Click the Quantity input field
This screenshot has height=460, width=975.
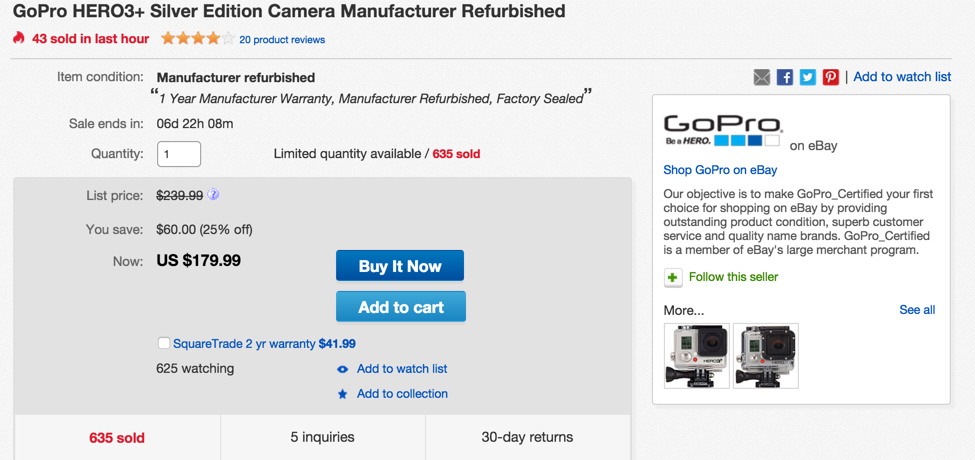pos(179,154)
